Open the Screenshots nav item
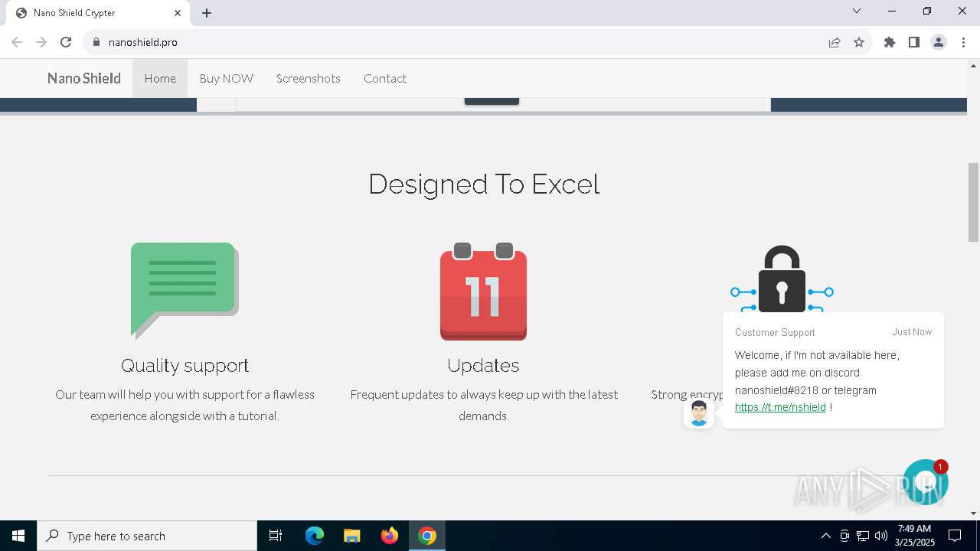This screenshot has height=551, width=980. tap(309, 78)
